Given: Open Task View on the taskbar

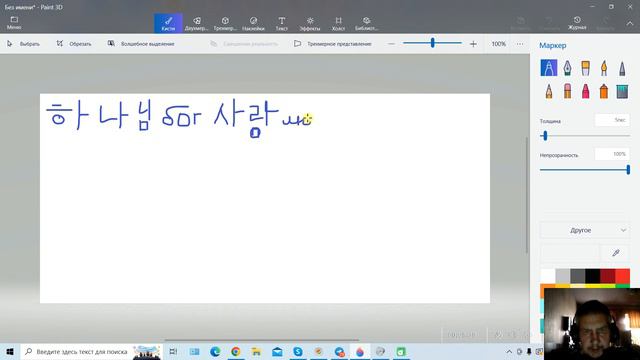Looking at the screenshot, I should tap(173, 351).
